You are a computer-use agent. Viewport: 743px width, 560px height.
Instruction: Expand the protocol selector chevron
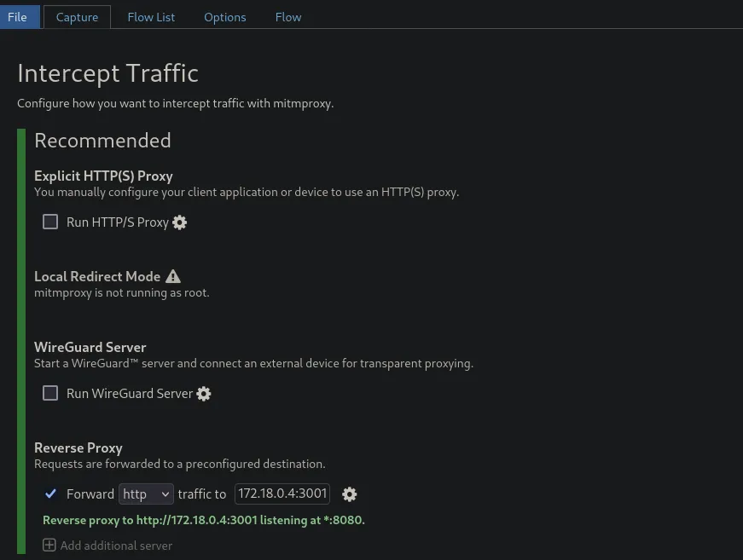click(164, 494)
